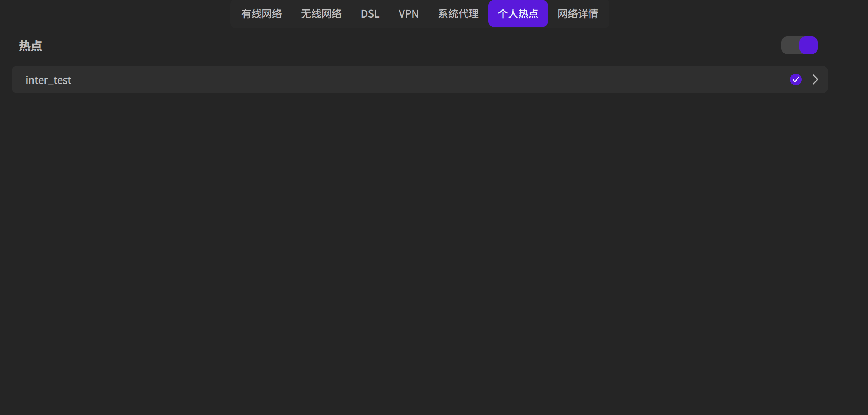This screenshot has width=868, height=415.
Task: Select the DSL tab
Action: pyautogui.click(x=370, y=14)
